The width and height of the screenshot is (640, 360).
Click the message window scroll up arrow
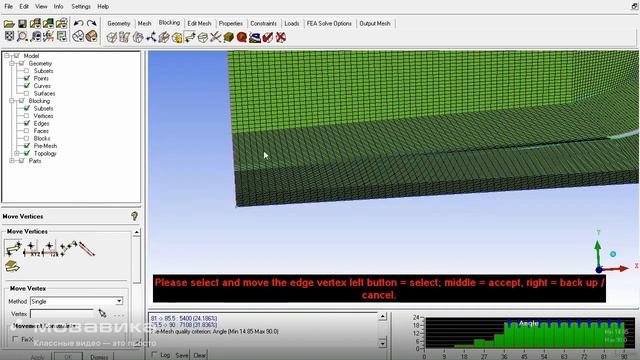[382, 316]
